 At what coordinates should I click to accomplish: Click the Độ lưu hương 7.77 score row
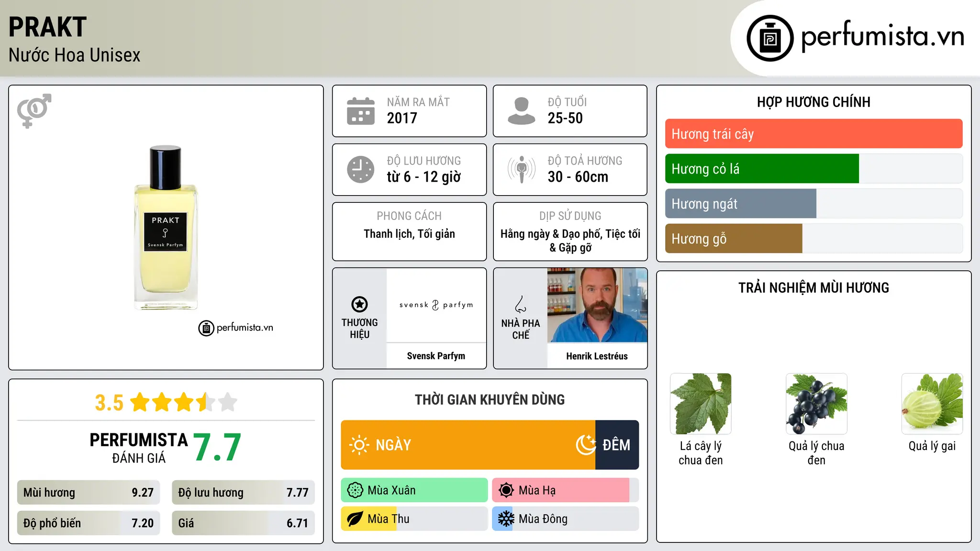point(243,493)
